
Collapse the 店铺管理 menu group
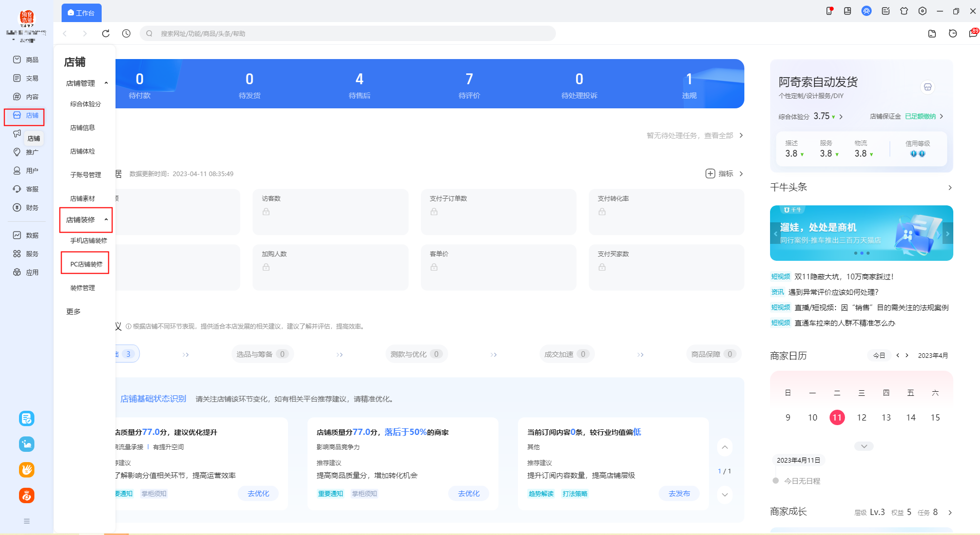pyautogui.click(x=106, y=83)
